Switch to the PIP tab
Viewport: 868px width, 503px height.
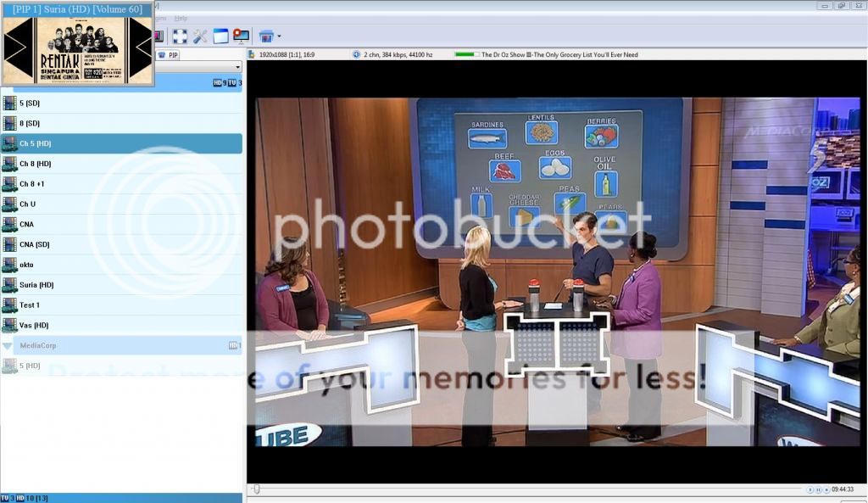pyautogui.click(x=174, y=53)
